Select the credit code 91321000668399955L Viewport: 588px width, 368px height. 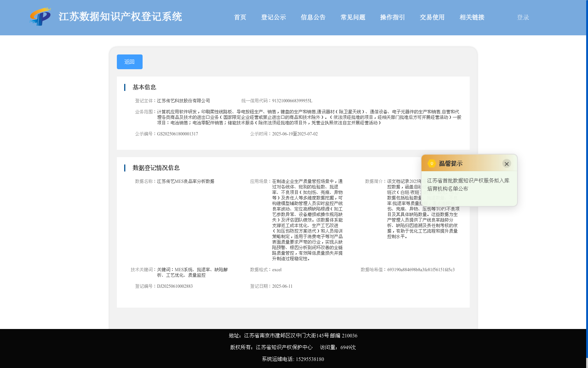click(x=292, y=101)
